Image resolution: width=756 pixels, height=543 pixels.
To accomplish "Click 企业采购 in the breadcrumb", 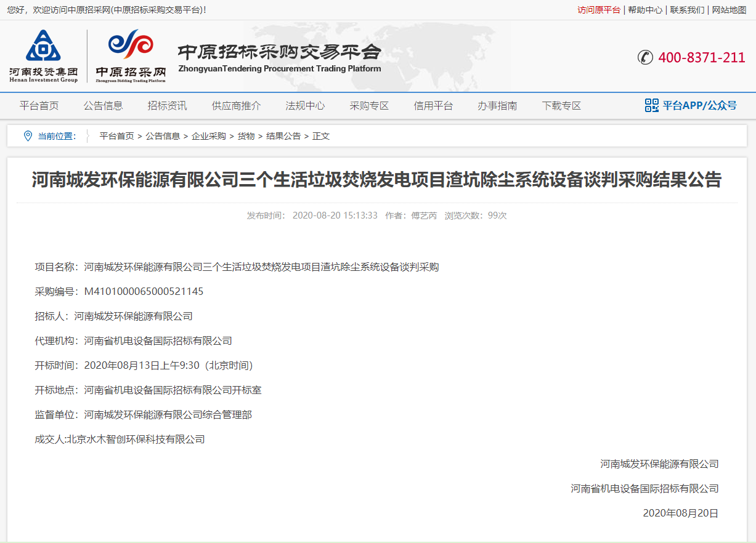I will tap(209, 136).
